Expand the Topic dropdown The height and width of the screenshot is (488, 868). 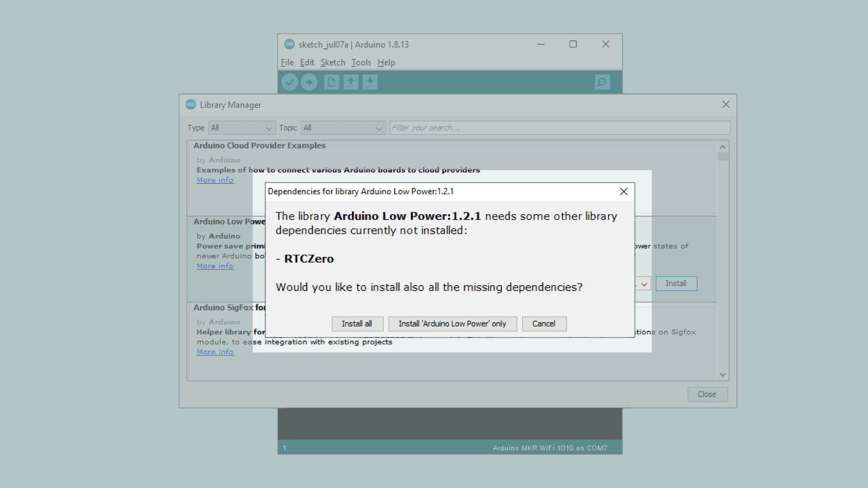(x=343, y=128)
